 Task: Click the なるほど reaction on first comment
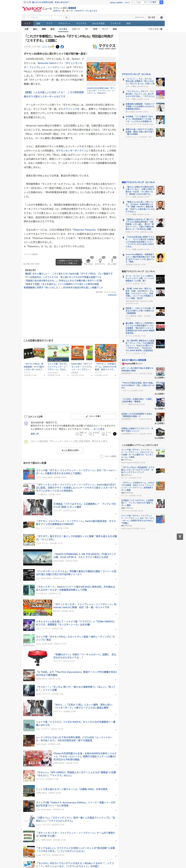[x=94, y=434]
